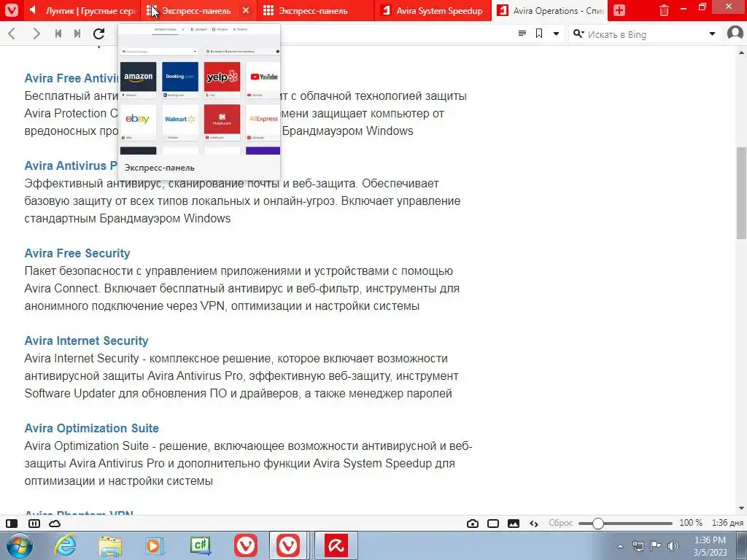Toggle images display icon
The height and width of the screenshot is (560, 747).
pyautogui.click(x=514, y=524)
